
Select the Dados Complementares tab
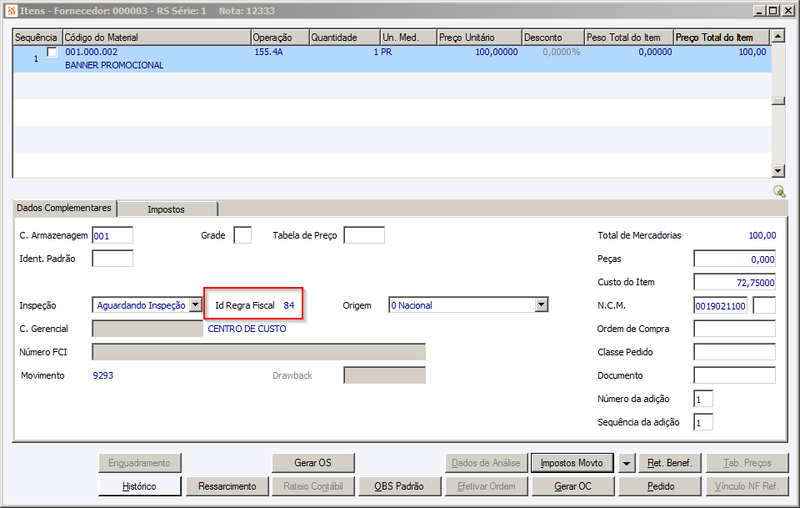pyautogui.click(x=64, y=208)
